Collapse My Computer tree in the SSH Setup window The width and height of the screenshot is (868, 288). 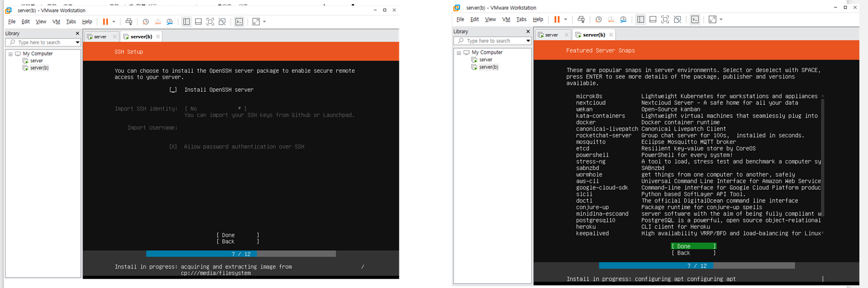[10, 54]
